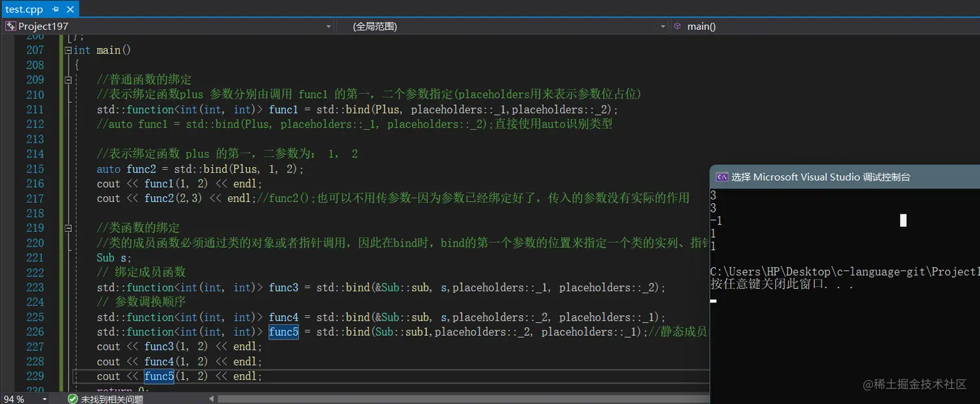The image size is (980, 404).
Task: Open the (全局范围) scope dropdown
Action: 662,26
